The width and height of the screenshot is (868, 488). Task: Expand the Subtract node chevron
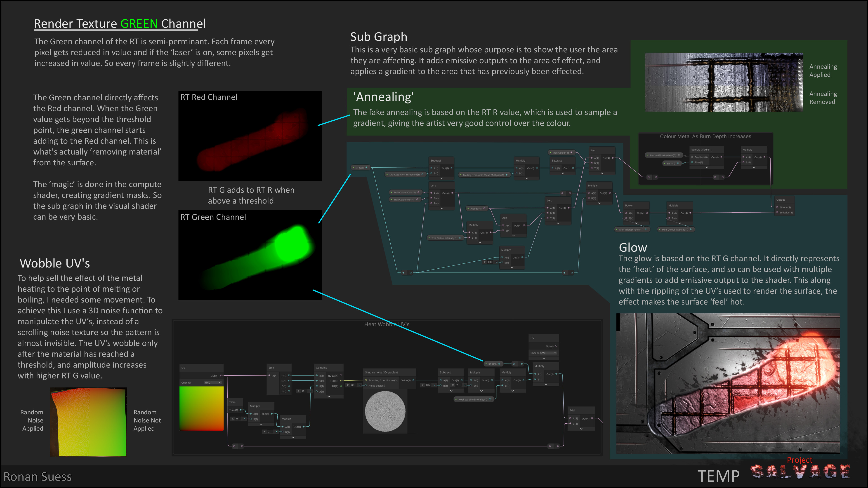(x=451, y=391)
